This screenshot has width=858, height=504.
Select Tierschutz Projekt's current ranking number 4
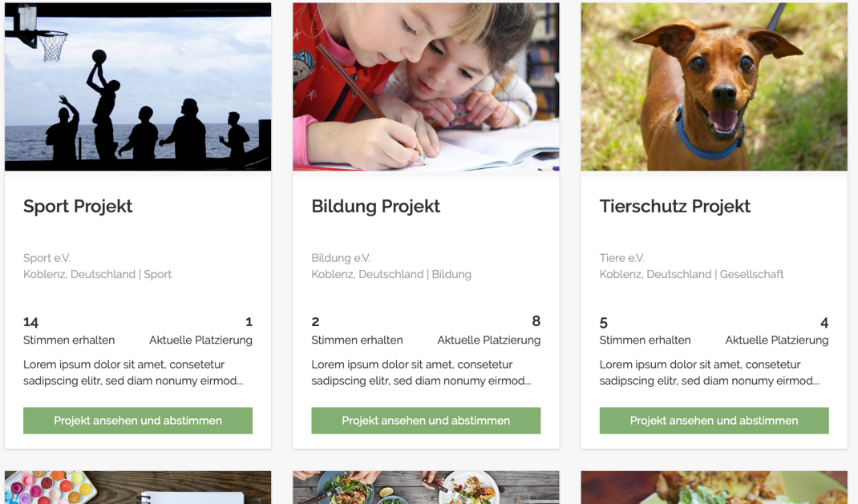pyautogui.click(x=824, y=323)
